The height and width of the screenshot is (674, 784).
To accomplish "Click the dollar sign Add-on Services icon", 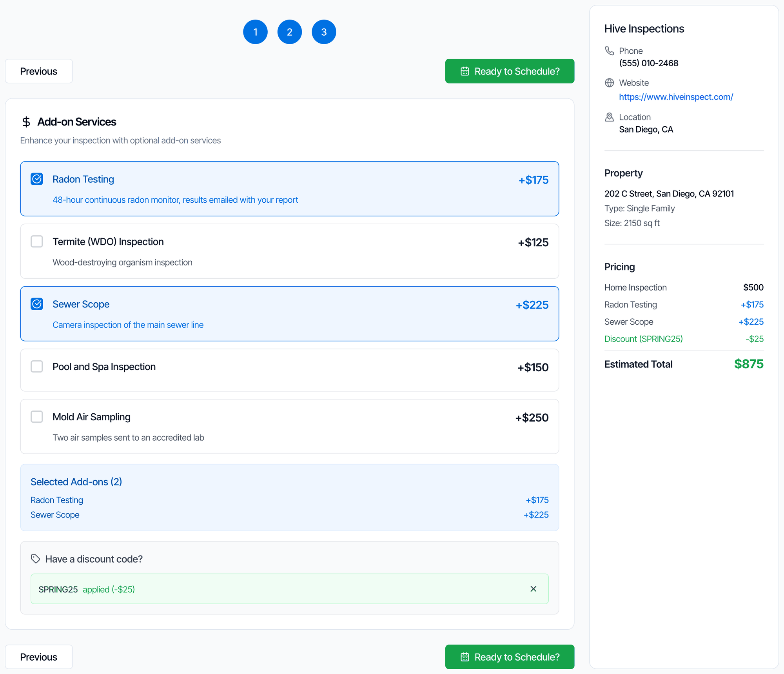I will [26, 122].
